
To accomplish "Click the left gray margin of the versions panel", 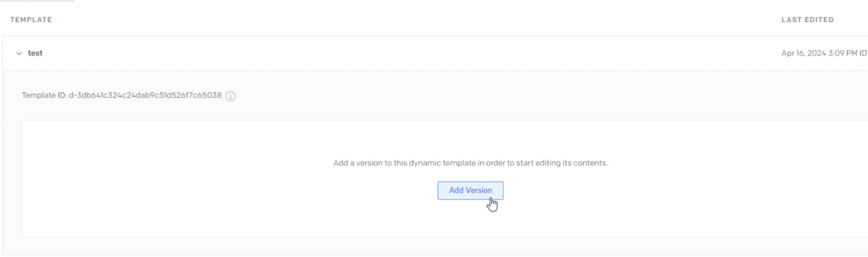I will [x=12, y=179].
